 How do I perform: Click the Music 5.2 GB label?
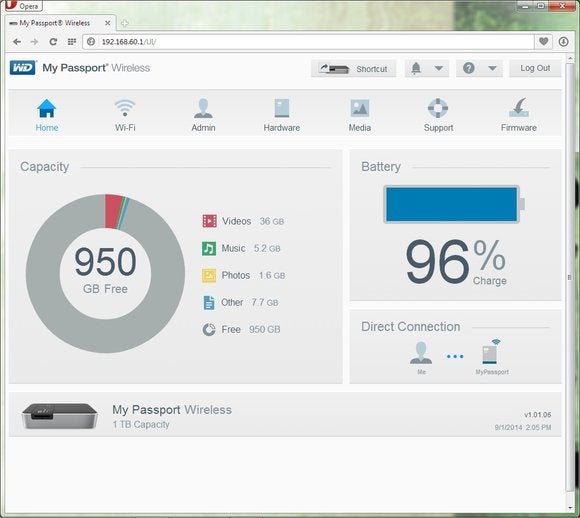pos(251,248)
